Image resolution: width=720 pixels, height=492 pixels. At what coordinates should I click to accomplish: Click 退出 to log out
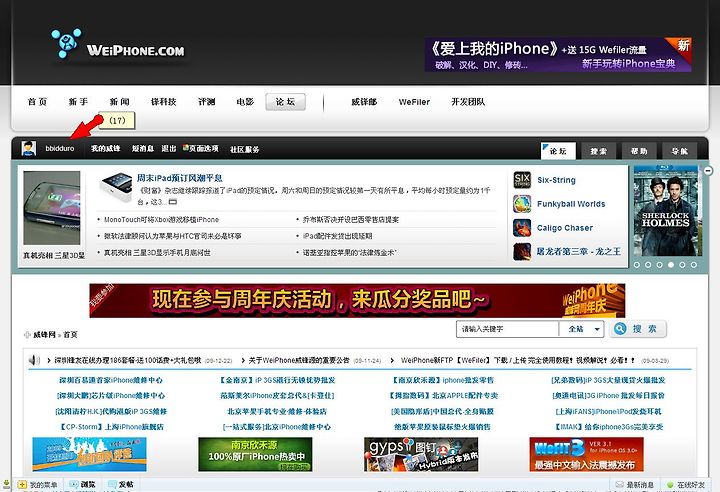point(169,148)
